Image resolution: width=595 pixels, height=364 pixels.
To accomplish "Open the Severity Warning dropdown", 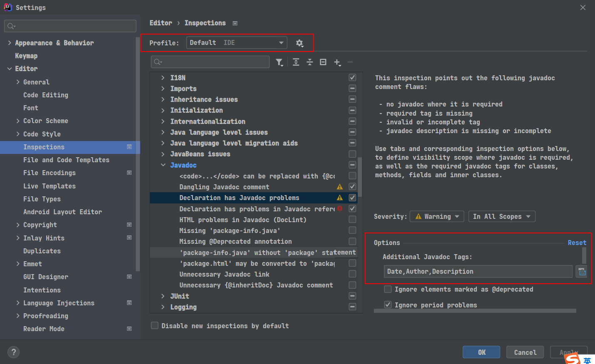I will (437, 216).
